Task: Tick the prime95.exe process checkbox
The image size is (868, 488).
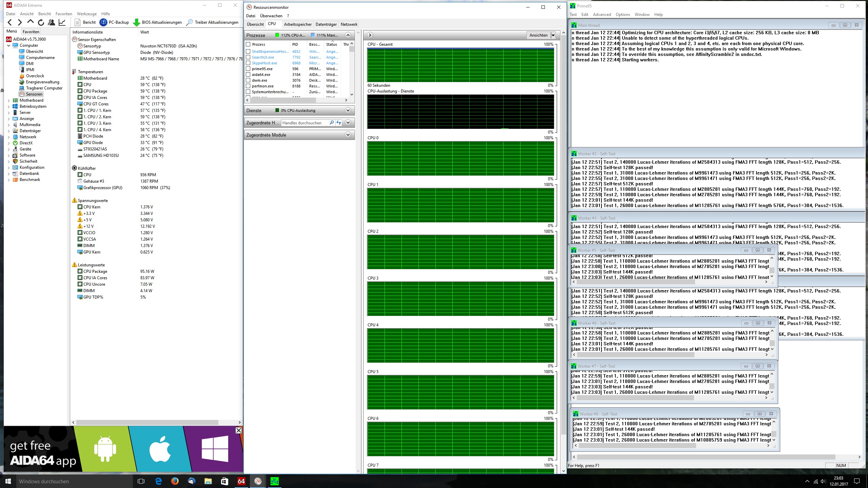Action: point(248,69)
